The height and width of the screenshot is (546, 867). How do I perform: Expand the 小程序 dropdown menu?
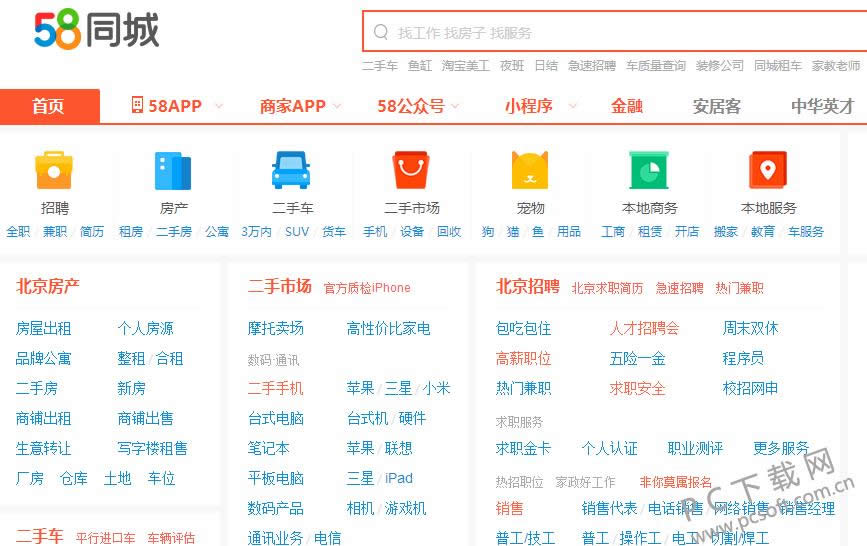(x=573, y=106)
